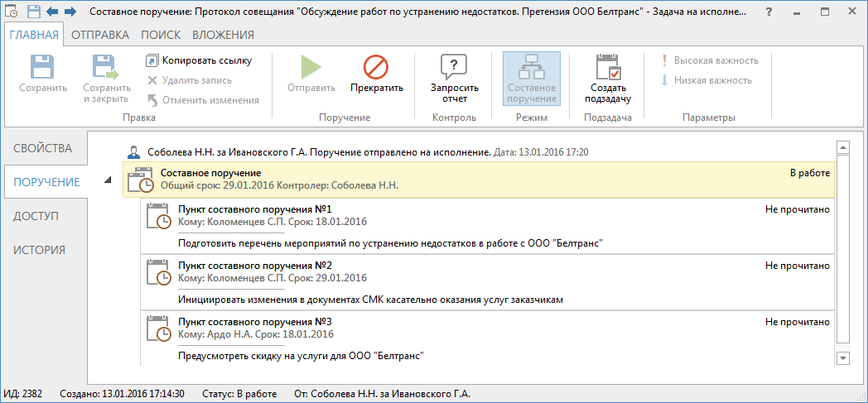
Task: Click Отправить green arrow icon
Action: [x=311, y=68]
